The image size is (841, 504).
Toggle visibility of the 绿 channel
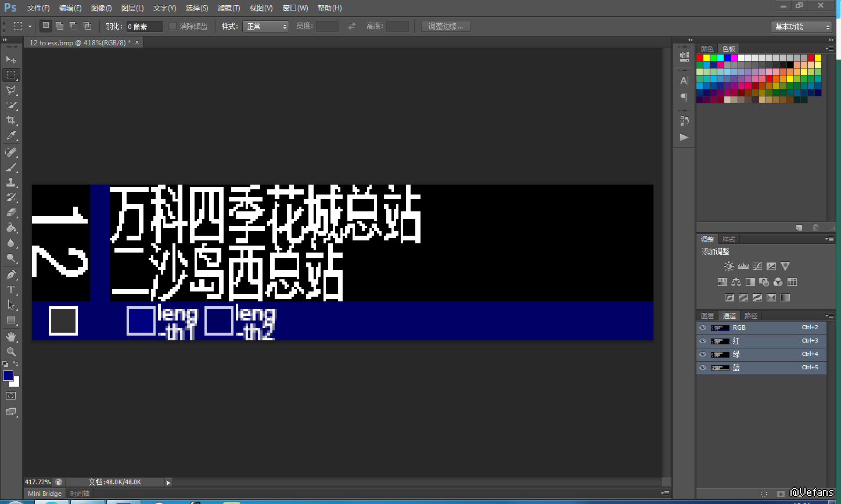tap(703, 354)
